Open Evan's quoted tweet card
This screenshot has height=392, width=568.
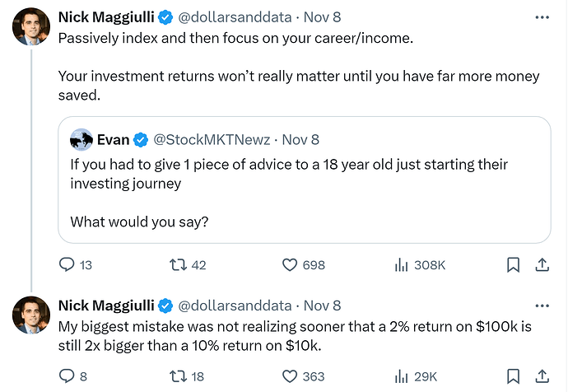click(x=305, y=180)
